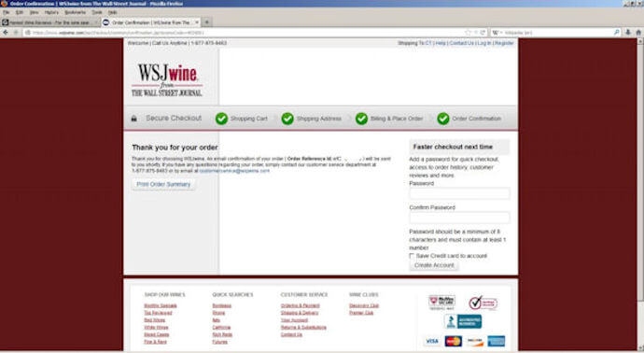Open the customer service email link

(234, 171)
